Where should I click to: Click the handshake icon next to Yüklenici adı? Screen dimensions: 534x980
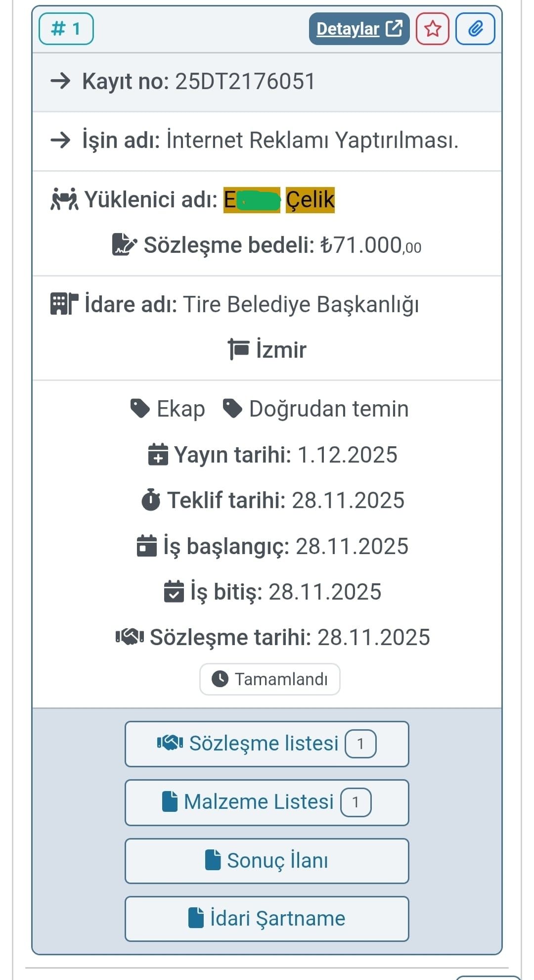(x=63, y=200)
